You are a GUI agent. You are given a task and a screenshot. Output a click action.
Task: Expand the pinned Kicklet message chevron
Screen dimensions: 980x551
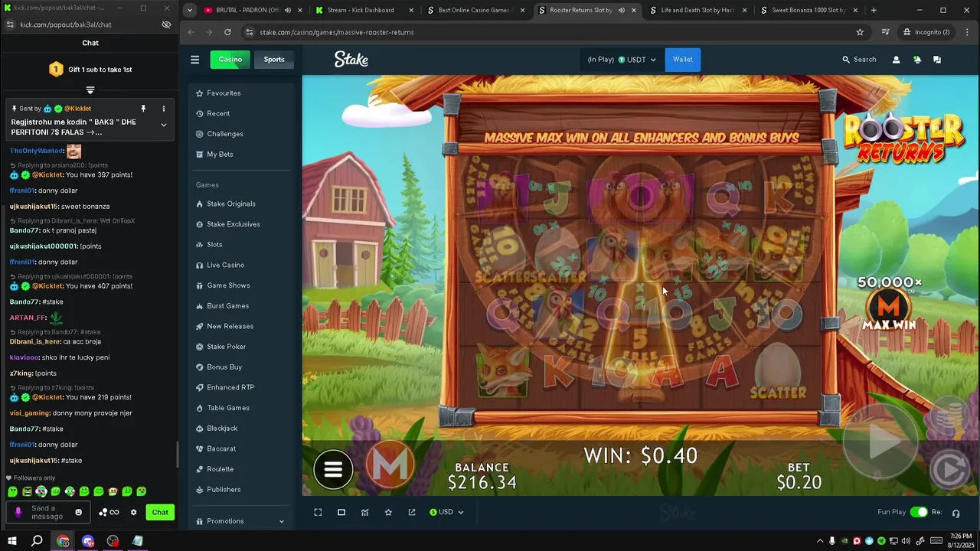point(163,126)
